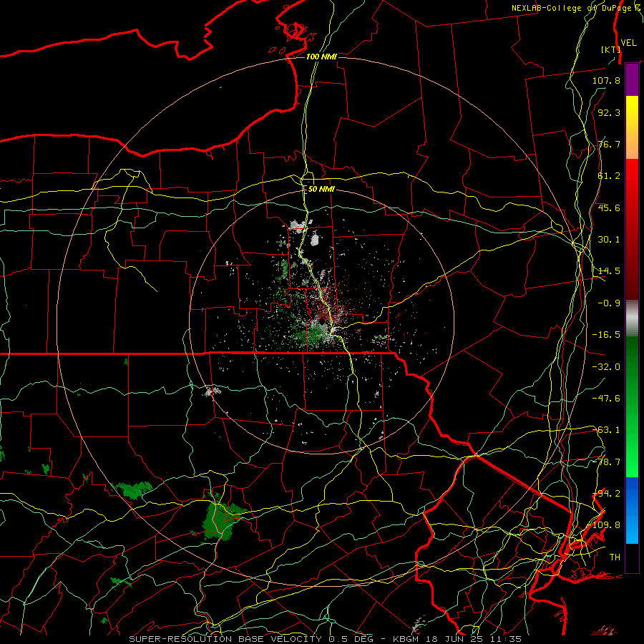Image resolution: width=644 pixels, height=644 pixels.
Task: Pick the blue segment of velocity color bar
Action: 632,510
